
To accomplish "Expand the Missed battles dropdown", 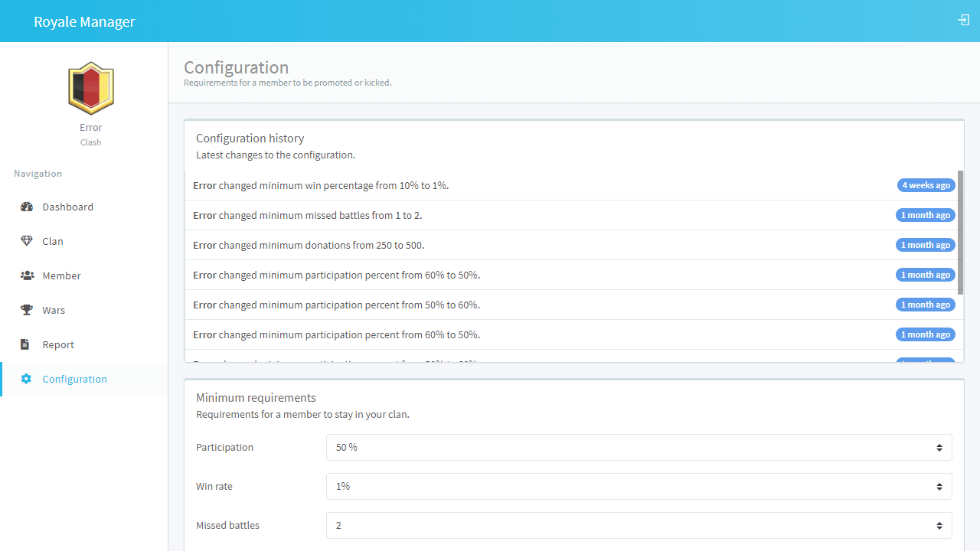I will pos(639,525).
